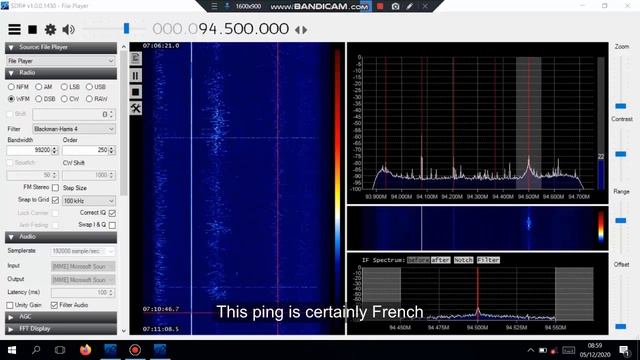Click the Filter button in IF Spectrum
This screenshot has height=360, width=640.
click(x=488, y=260)
